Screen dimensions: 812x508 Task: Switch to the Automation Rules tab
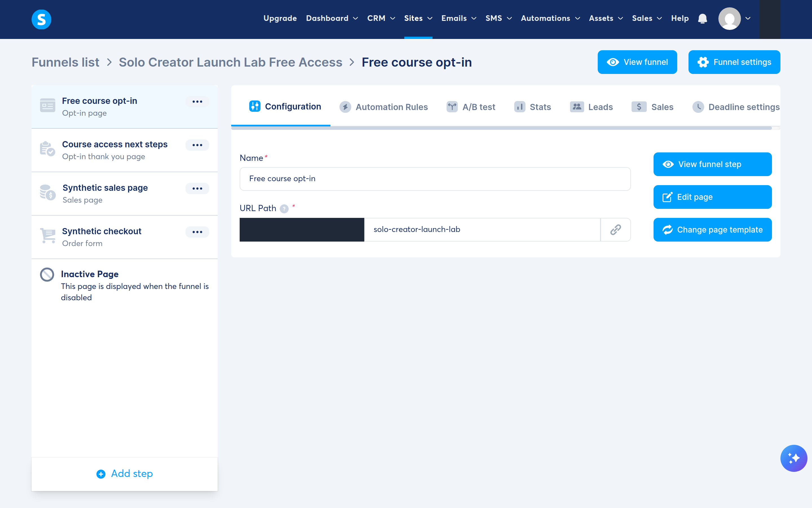[x=383, y=107]
